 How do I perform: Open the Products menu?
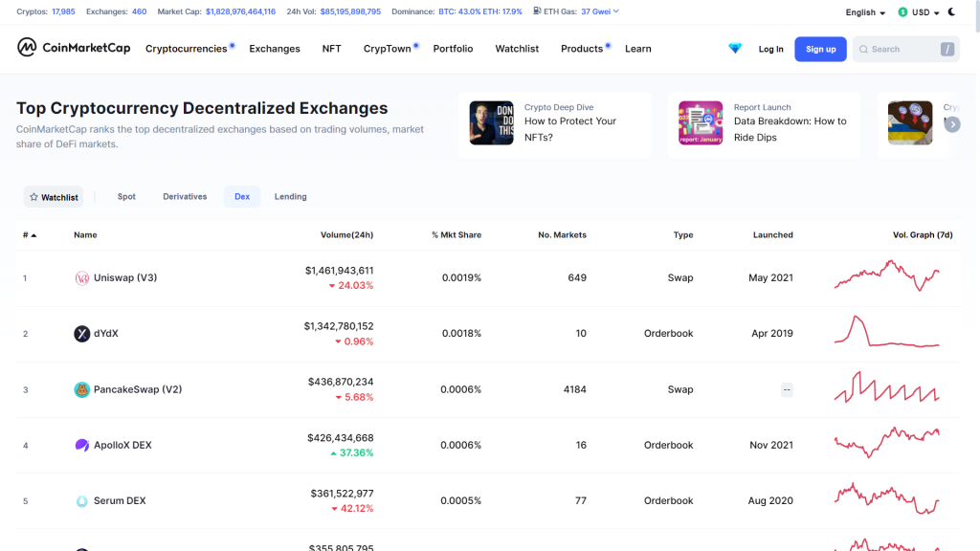[582, 49]
